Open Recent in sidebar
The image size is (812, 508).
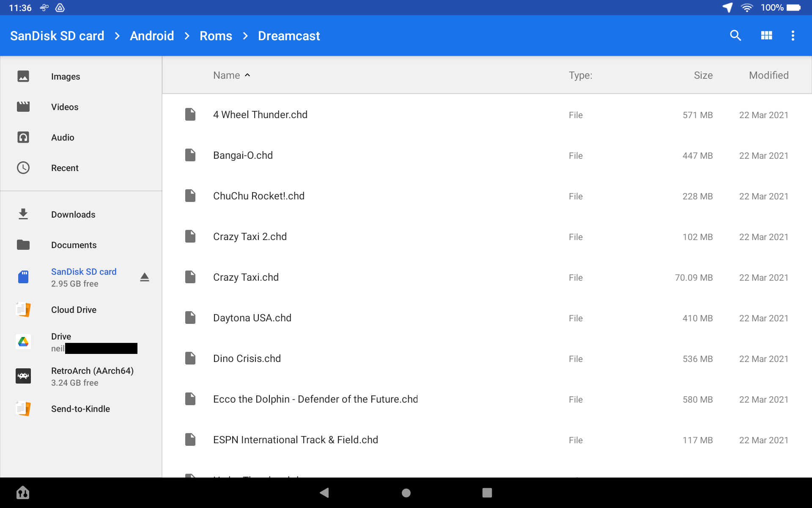(81, 168)
